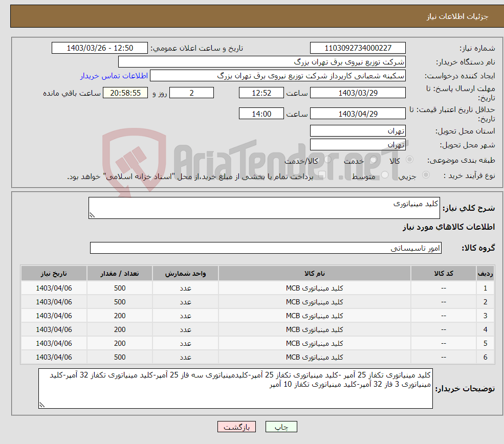Click quantity 500 in row 2
The image size is (504, 444).
tap(120, 302)
